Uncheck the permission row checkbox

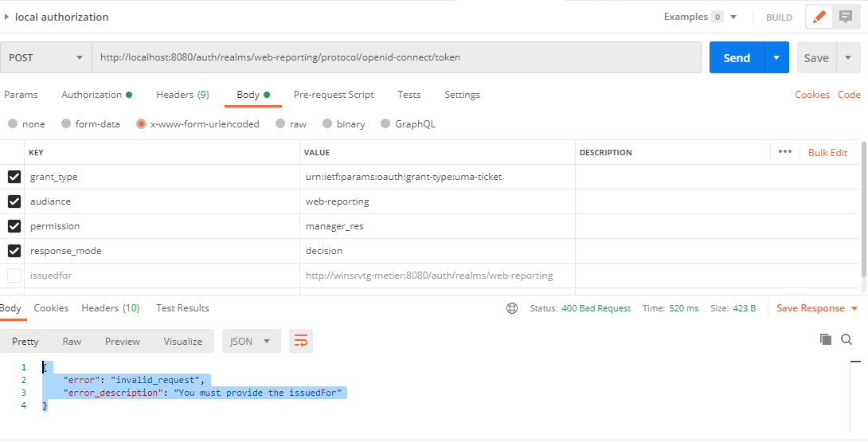pyautogui.click(x=14, y=226)
